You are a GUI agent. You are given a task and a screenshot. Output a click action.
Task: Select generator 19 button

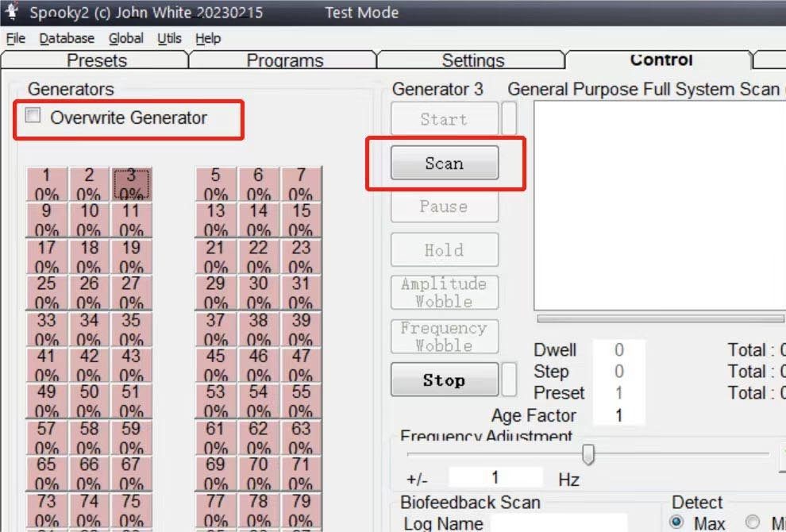coord(131,256)
